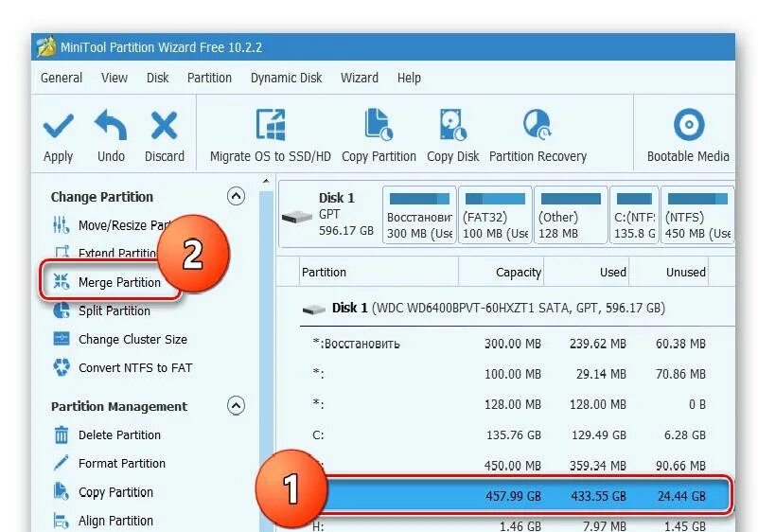Viewport: 758px width, 532px height.
Task: Click the Apply checkmark icon
Action: point(58,126)
